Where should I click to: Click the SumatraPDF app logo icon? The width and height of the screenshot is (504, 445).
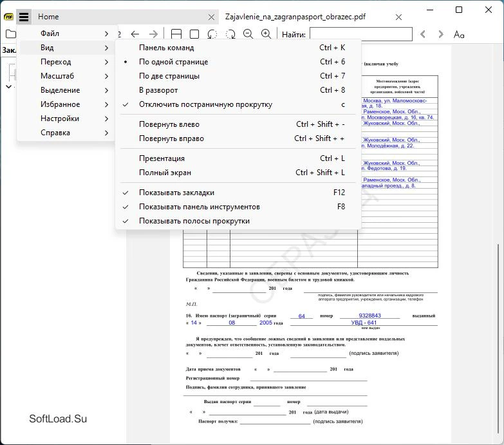[x=8, y=17]
